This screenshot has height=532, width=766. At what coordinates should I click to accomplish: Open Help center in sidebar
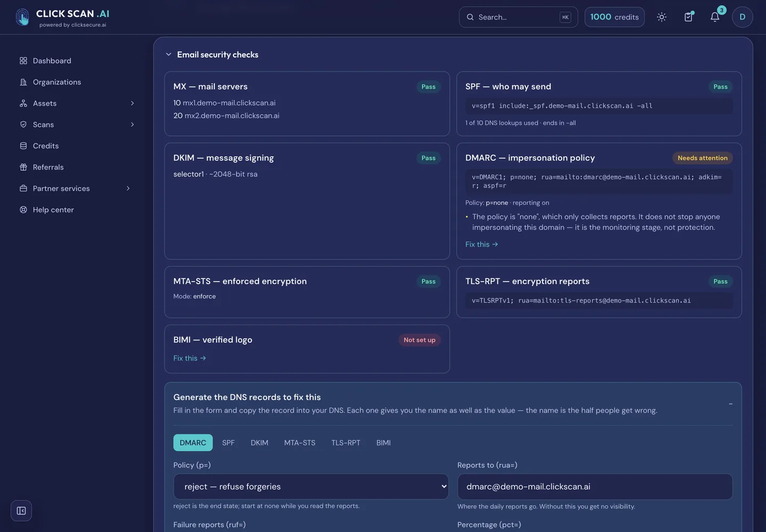[53, 210]
